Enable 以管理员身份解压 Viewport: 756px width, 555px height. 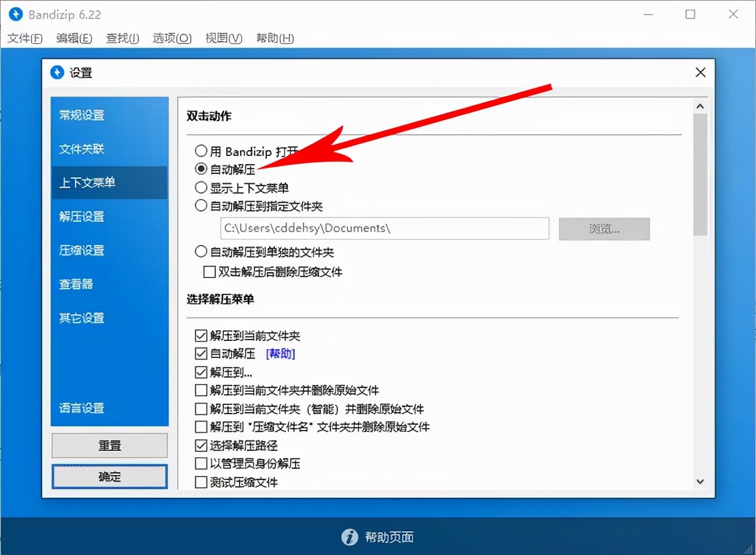coord(201,464)
